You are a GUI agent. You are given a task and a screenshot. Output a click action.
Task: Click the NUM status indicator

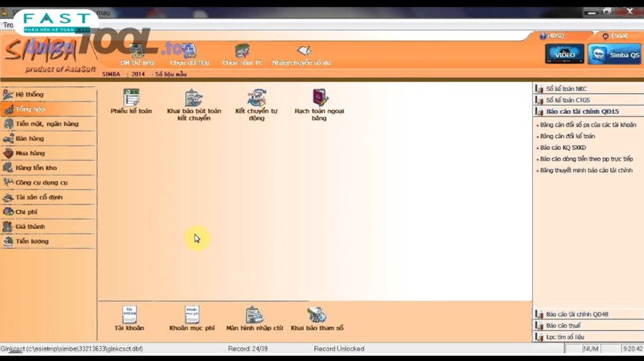pos(590,349)
